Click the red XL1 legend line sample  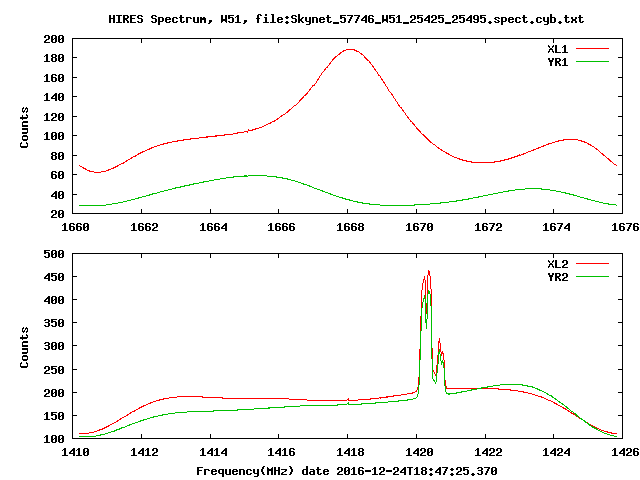(x=592, y=49)
